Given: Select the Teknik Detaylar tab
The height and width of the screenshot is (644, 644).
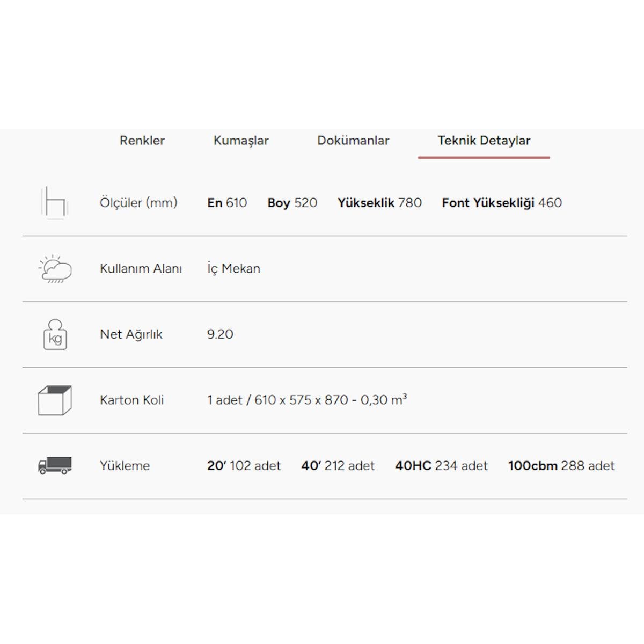Looking at the screenshot, I should 484,141.
